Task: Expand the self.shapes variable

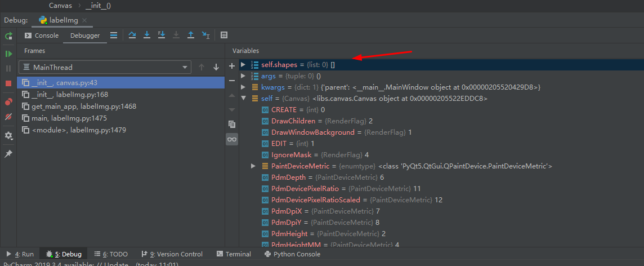Action: [x=243, y=65]
